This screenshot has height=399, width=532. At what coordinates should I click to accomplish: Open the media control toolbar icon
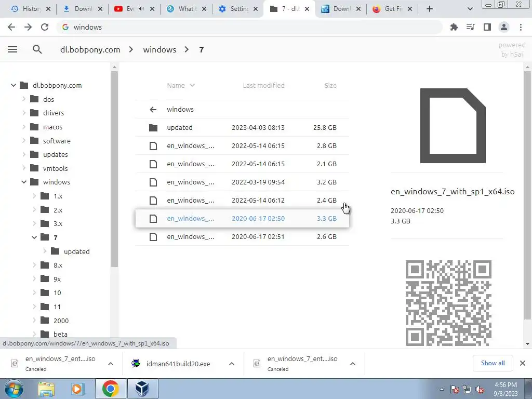pyautogui.click(x=470, y=27)
